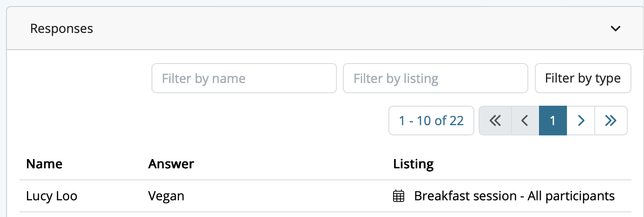Click empty Responses header bar area
This screenshot has width=644, height=217.
point(348,29)
